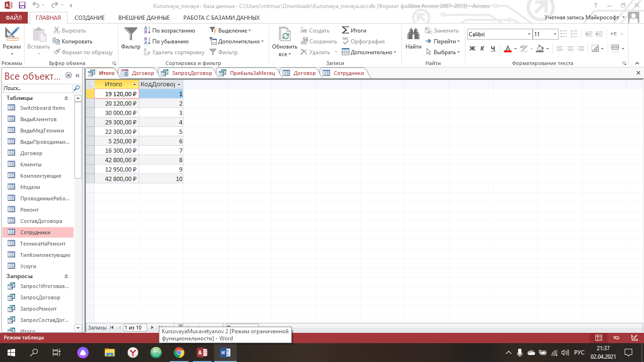Switch to ВНЕШНИЕ ДАННЫЕ ribbon tab
The image size is (644, 362).
[144, 18]
